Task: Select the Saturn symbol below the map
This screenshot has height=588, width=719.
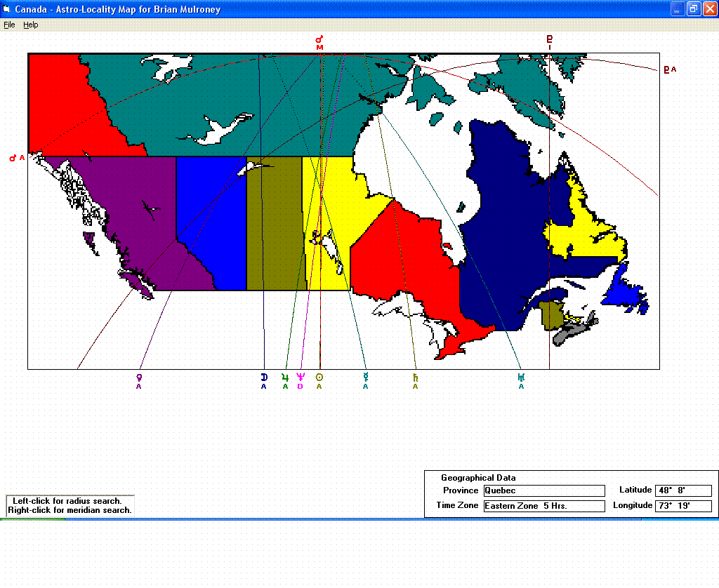Action: 415,377
